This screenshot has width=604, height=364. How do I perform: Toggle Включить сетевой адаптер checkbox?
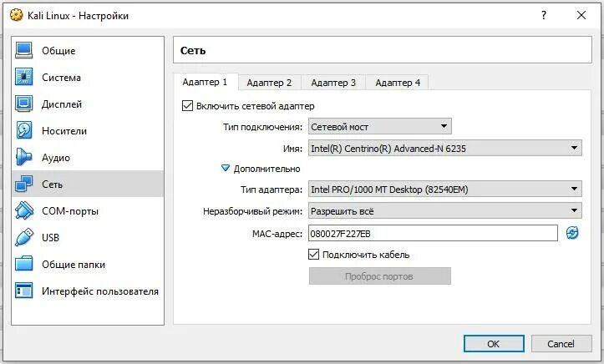[187, 106]
